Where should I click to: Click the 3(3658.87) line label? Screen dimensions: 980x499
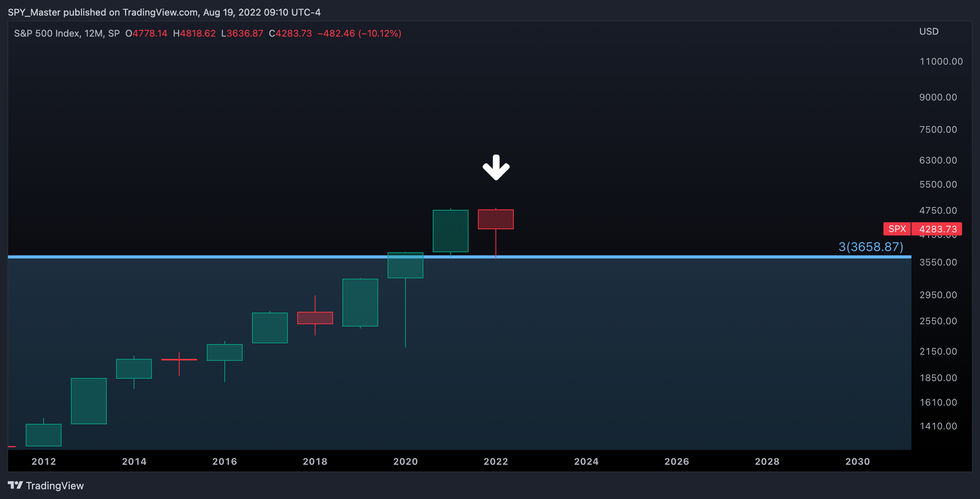871,247
